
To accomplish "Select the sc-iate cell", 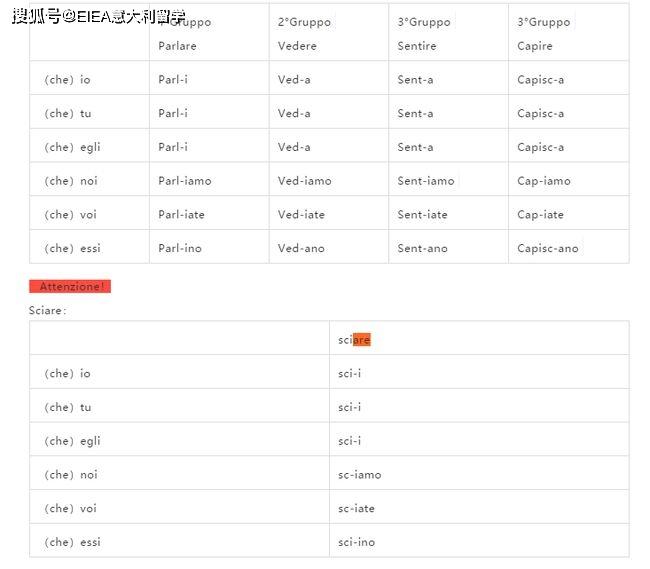I will pos(356,509).
